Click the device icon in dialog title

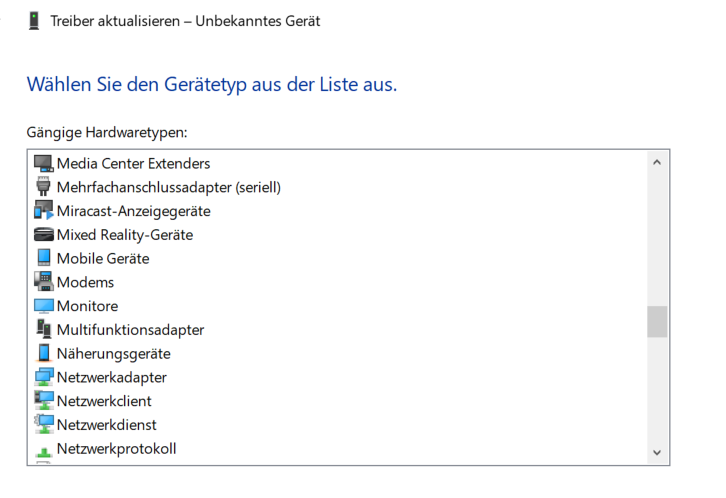click(x=34, y=21)
